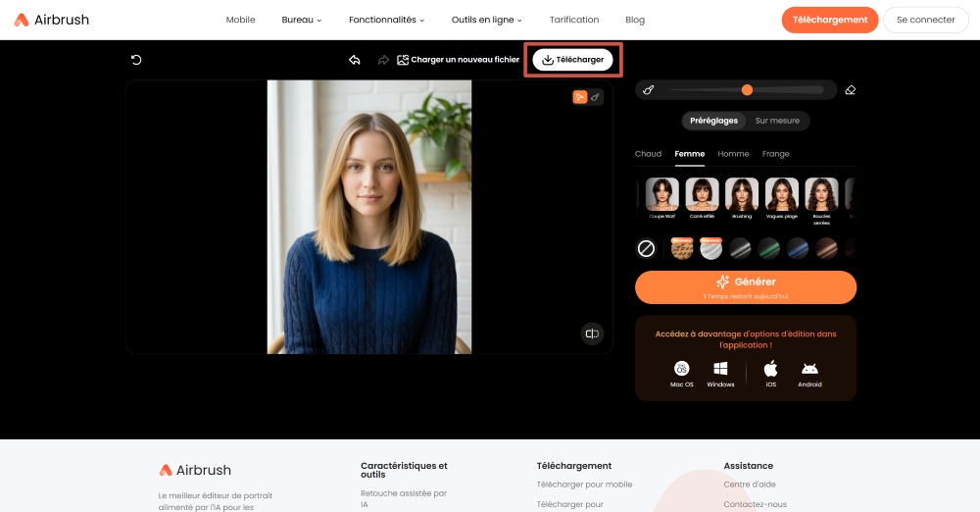Pick the green highlight hair color

(x=768, y=248)
